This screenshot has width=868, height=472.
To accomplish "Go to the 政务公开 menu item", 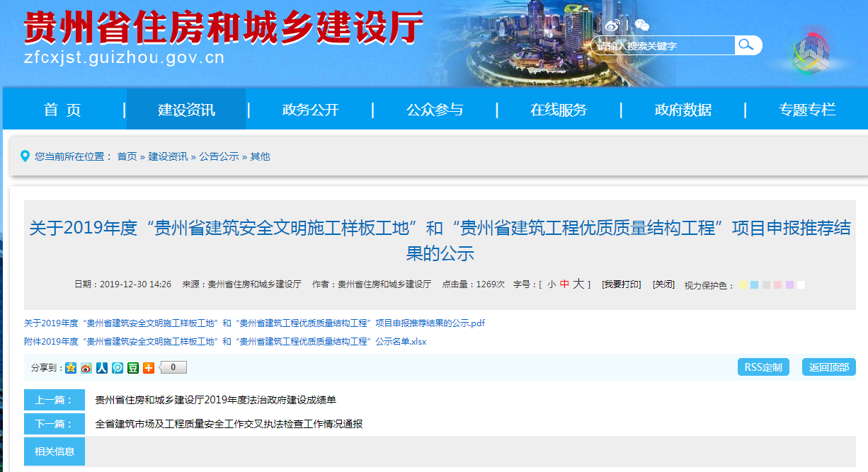I will tap(310, 110).
